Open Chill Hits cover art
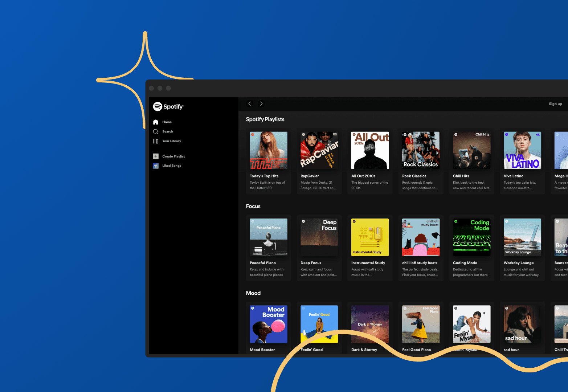The image size is (568, 392). click(472, 150)
